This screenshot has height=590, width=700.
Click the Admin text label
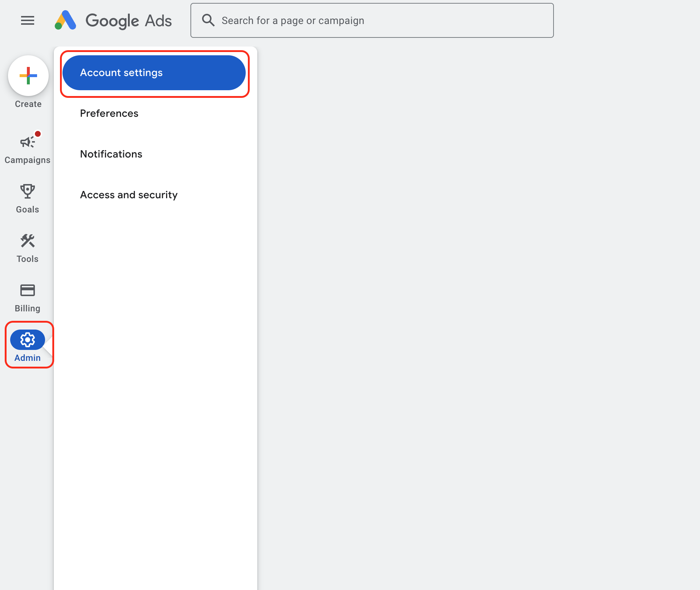27,358
